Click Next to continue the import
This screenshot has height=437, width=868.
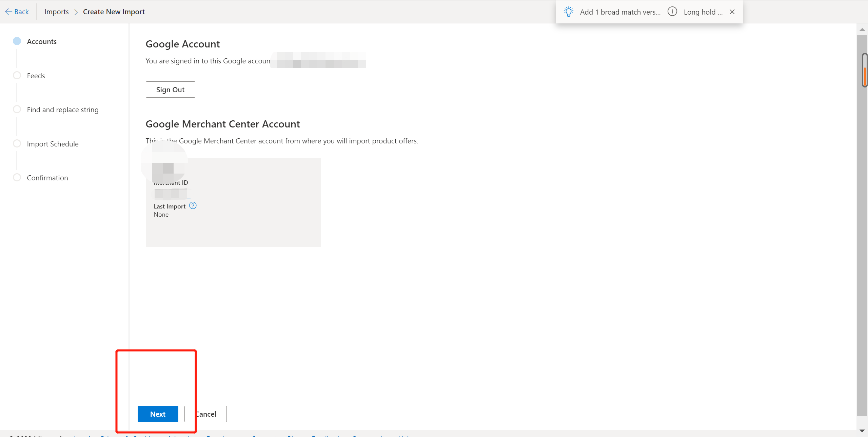(x=158, y=414)
